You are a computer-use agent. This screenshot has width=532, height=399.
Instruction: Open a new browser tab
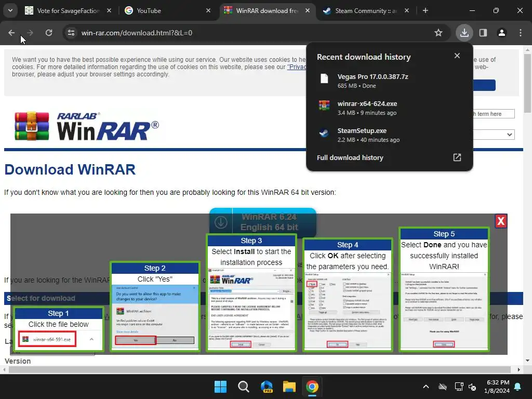[425, 10]
